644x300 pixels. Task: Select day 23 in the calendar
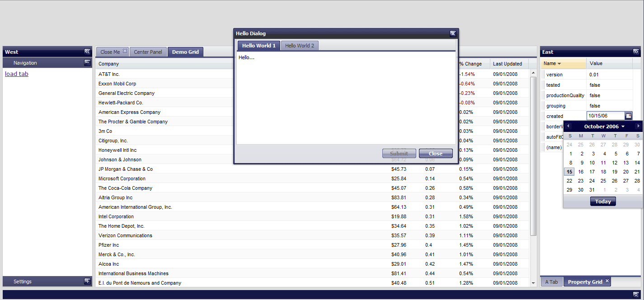pos(581,181)
